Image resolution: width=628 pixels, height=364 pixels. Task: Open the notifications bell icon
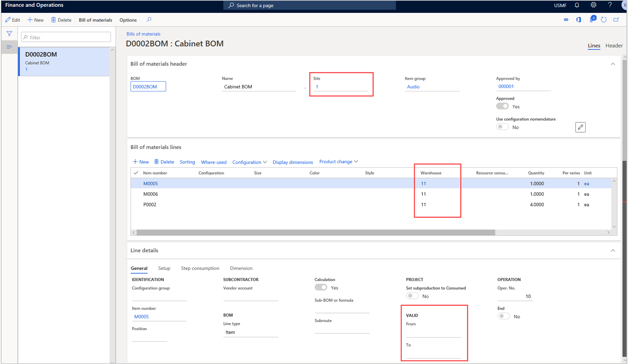(577, 5)
